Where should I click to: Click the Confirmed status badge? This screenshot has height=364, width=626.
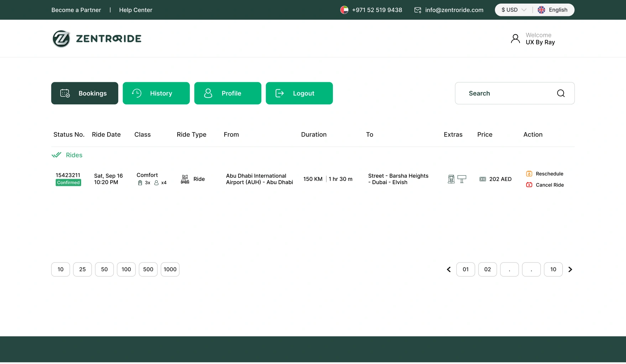68,183
